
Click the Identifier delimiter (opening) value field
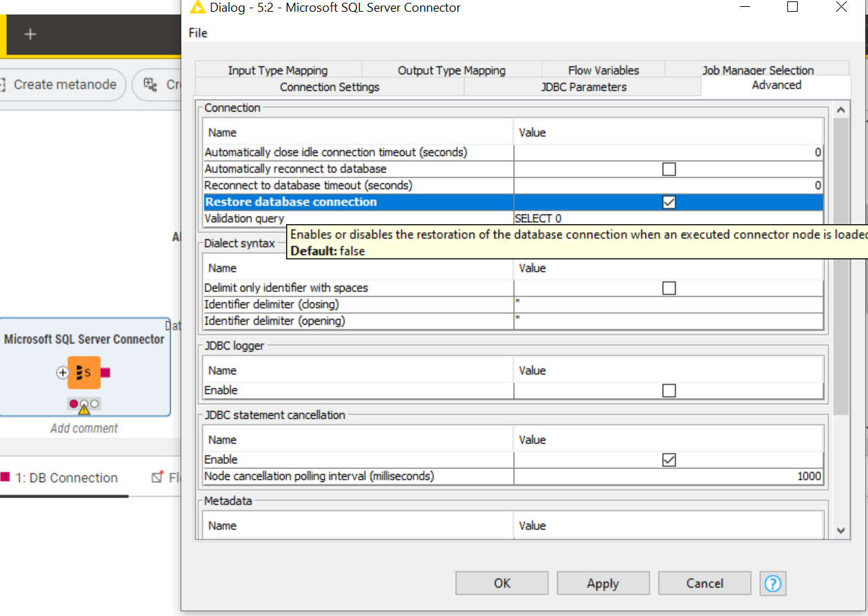[x=668, y=321]
